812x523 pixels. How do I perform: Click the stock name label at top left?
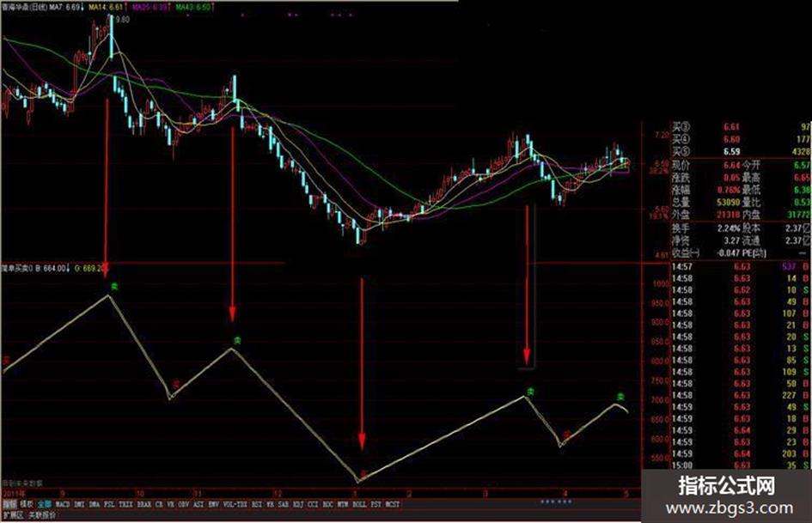(x=23, y=7)
